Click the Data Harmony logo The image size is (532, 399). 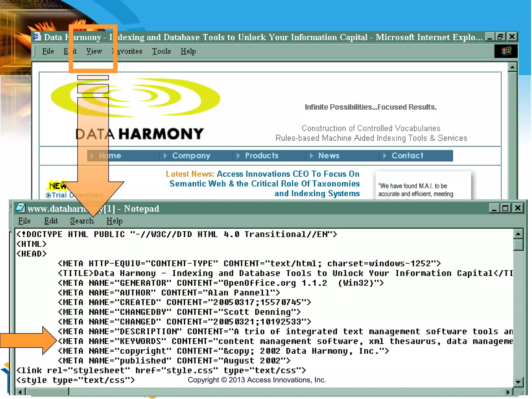click(135, 109)
